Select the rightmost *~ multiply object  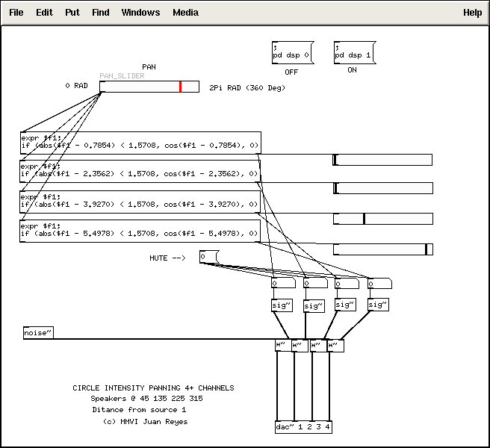[x=335, y=345]
